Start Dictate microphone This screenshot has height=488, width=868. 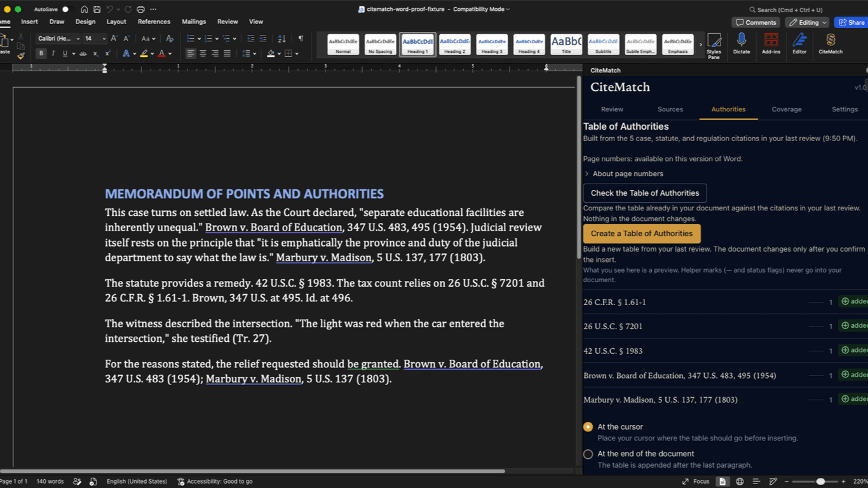coord(742,44)
